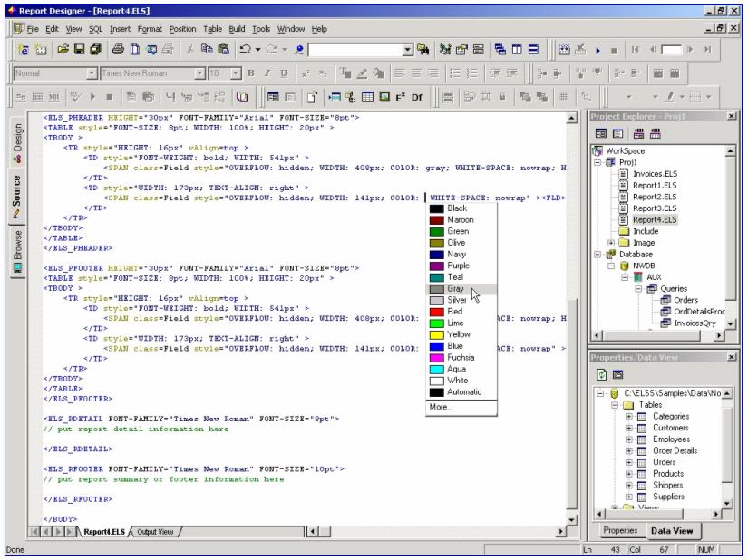Click the refresh icon in Properties/Data View panel
748x560 pixels.
tap(601, 374)
